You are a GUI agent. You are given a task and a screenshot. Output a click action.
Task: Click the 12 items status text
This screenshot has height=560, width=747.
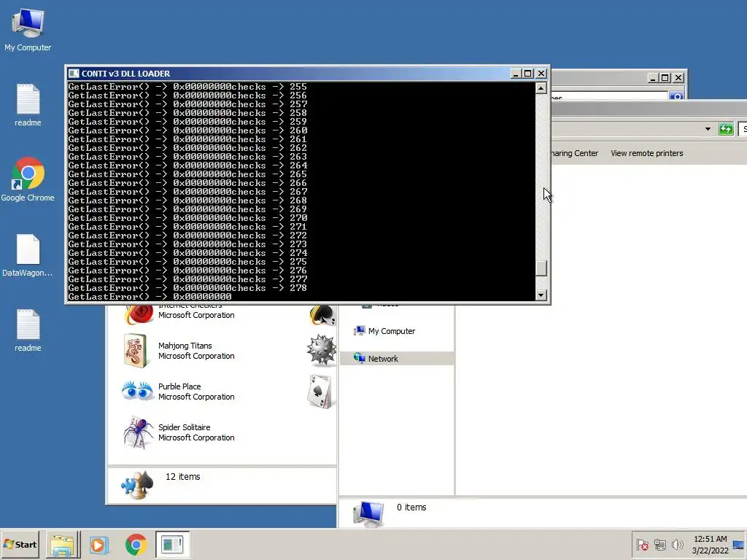tap(182, 477)
